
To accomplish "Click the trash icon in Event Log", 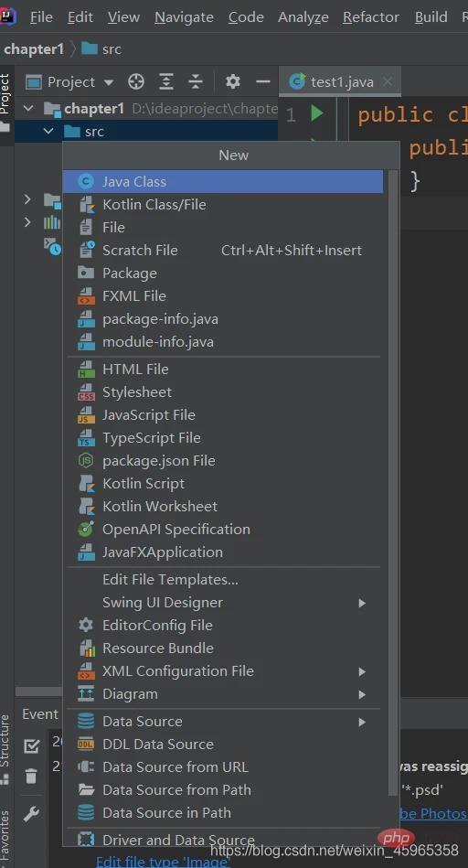I will coord(31,776).
